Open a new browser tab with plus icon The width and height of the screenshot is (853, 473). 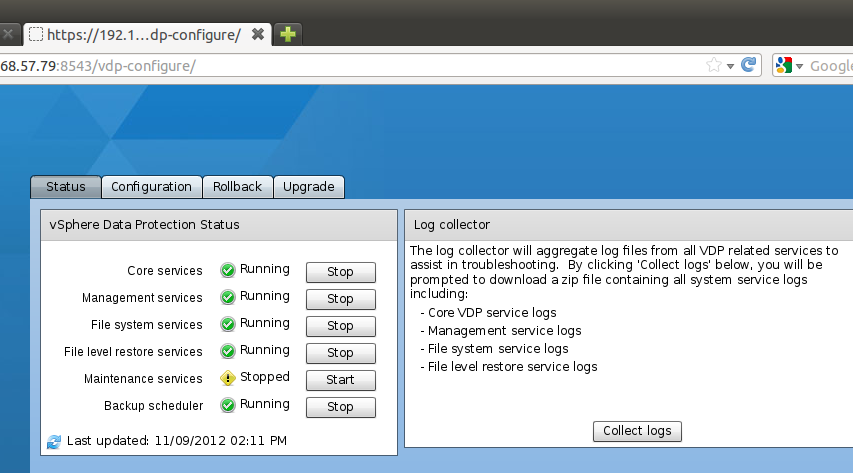(288, 34)
